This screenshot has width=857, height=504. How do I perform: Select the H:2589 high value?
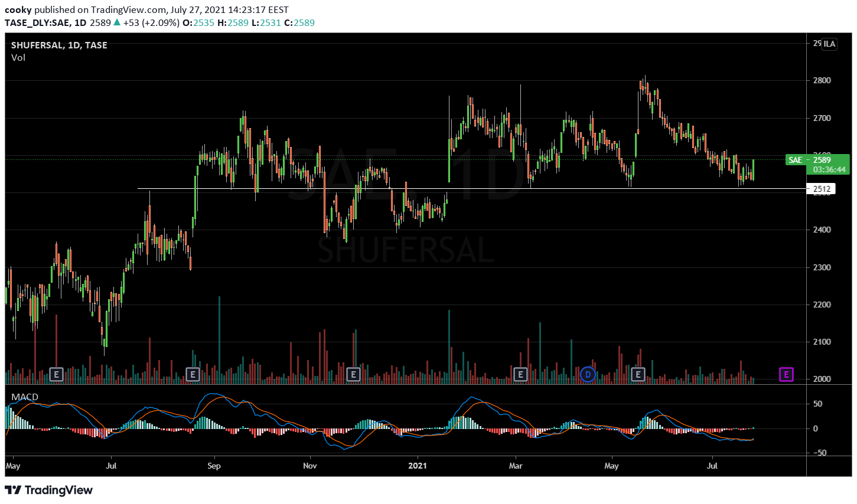[233, 23]
